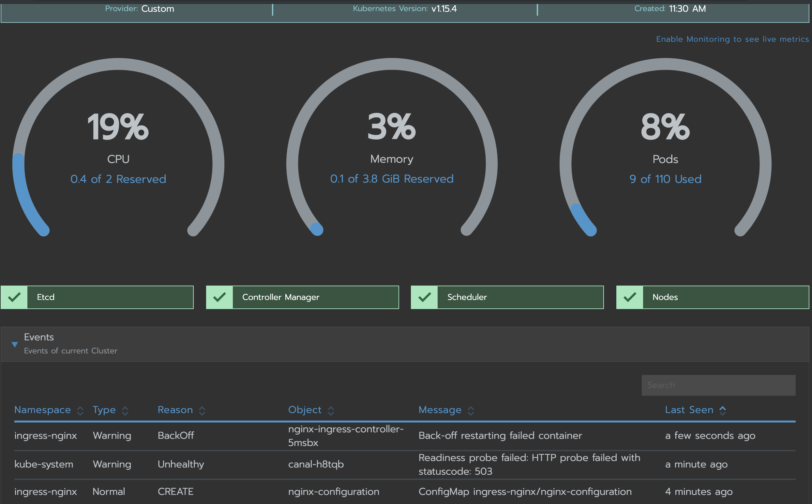This screenshot has height=504, width=812.
Task: Select the Memory usage gauge
Action: pyautogui.click(x=391, y=147)
